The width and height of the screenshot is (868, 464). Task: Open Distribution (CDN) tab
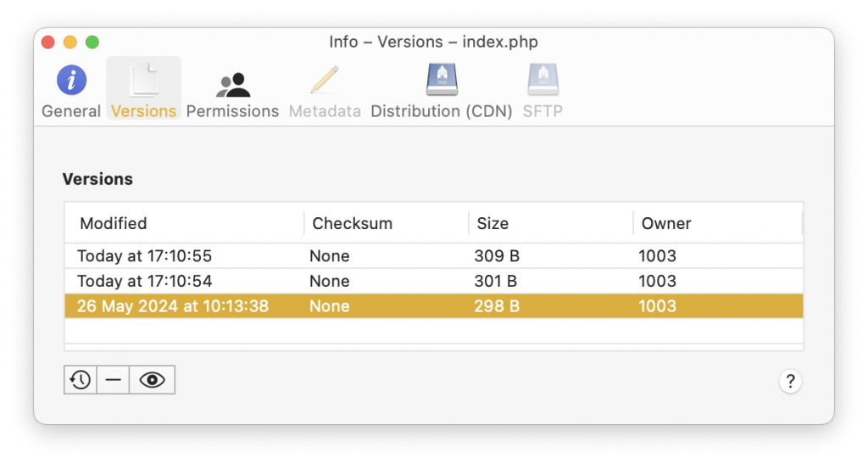click(x=441, y=91)
